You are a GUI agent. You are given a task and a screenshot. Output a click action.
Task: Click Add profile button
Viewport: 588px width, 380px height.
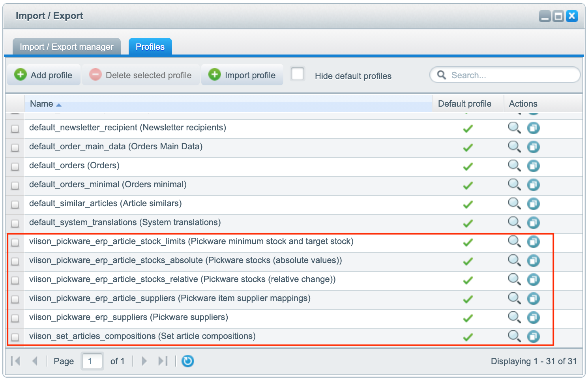coord(44,75)
